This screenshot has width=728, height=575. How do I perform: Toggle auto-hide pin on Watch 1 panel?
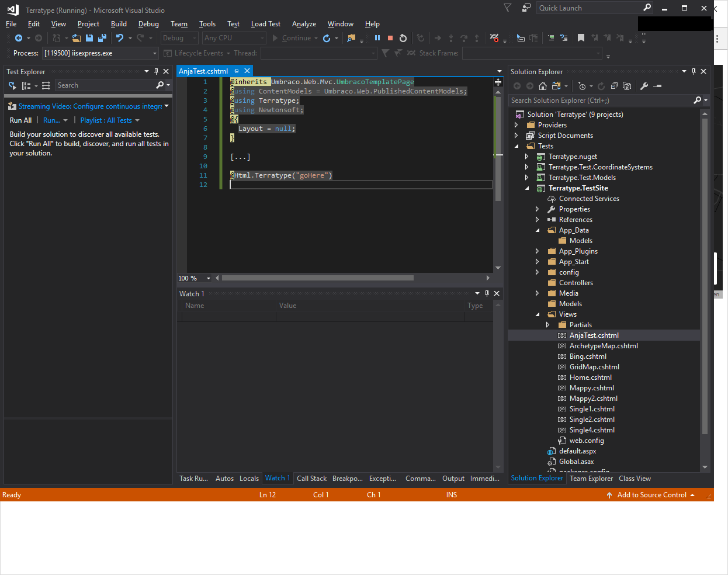(487, 293)
